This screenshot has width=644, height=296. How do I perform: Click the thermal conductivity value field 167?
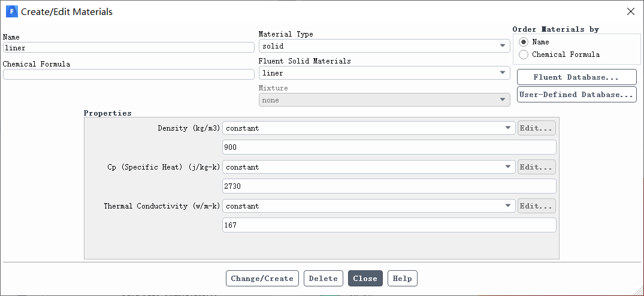(x=389, y=225)
